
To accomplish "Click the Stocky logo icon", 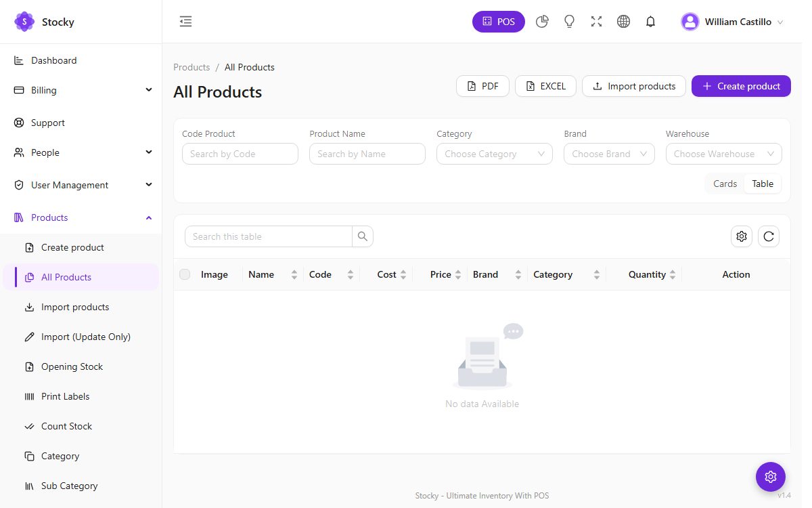I will 24,22.
